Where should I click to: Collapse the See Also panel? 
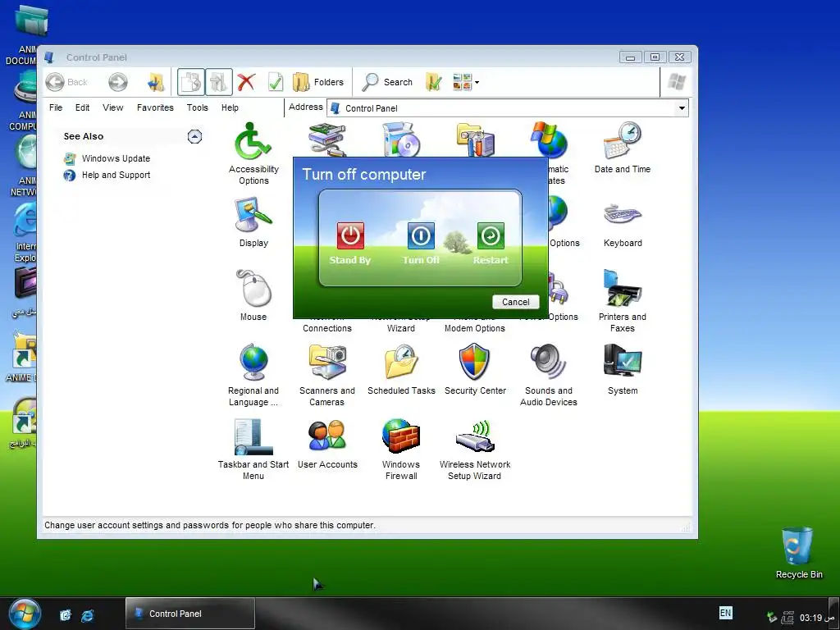click(194, 137)
